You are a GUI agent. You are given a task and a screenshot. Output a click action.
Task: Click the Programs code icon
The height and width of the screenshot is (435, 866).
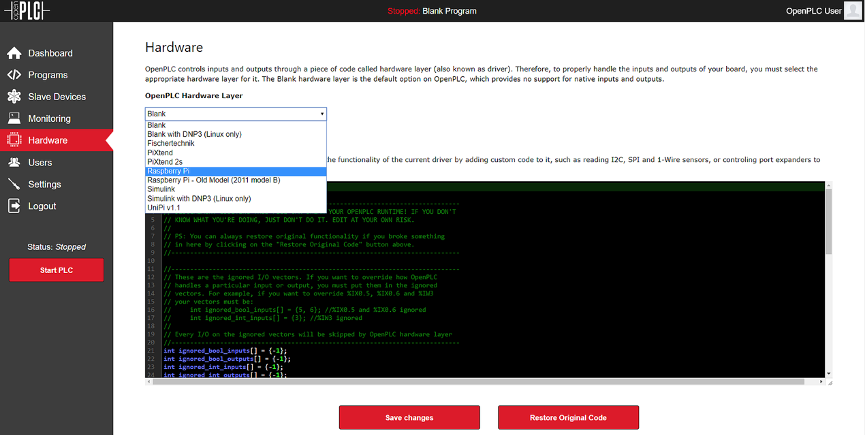point(14,75)
